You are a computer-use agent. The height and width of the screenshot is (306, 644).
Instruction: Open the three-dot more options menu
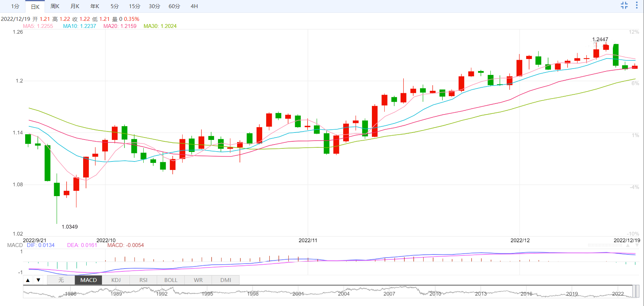pyautogui.click(x=637, y=5)
